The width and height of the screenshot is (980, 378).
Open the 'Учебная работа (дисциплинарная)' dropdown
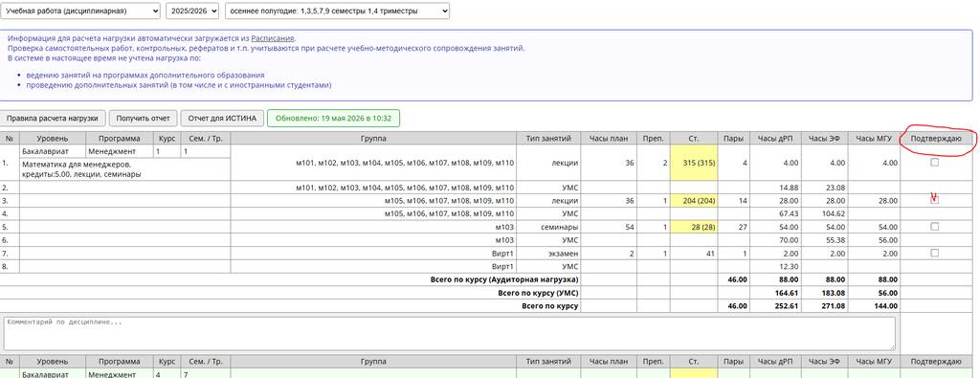tap(80, 11)
